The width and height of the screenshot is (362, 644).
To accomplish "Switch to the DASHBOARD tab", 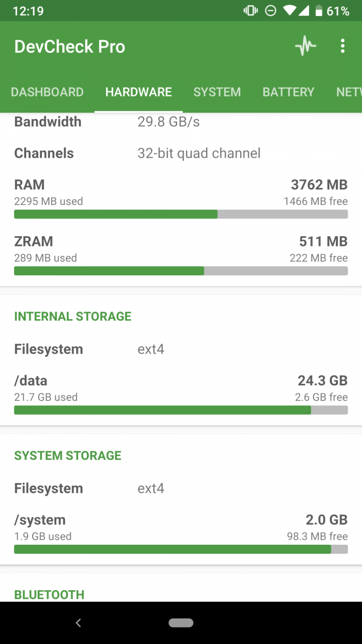I will pyautogui.click(x=47, y=92).
